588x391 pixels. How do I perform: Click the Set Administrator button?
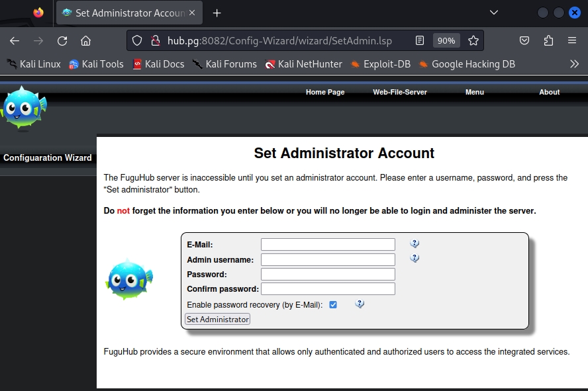coord(217,319)
